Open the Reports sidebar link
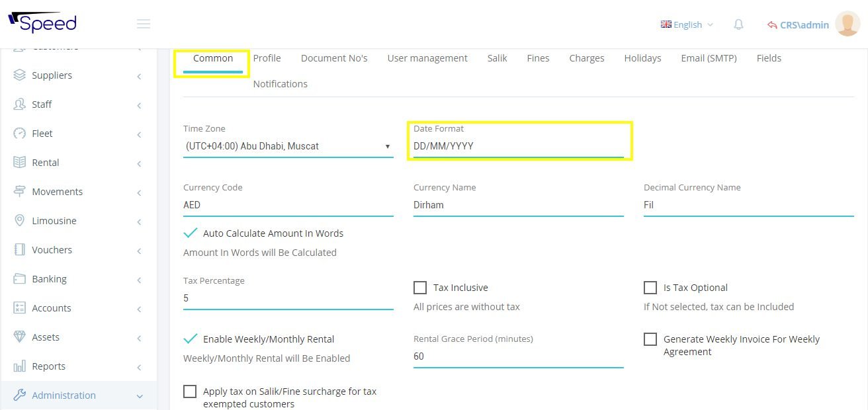 (49, 366)
